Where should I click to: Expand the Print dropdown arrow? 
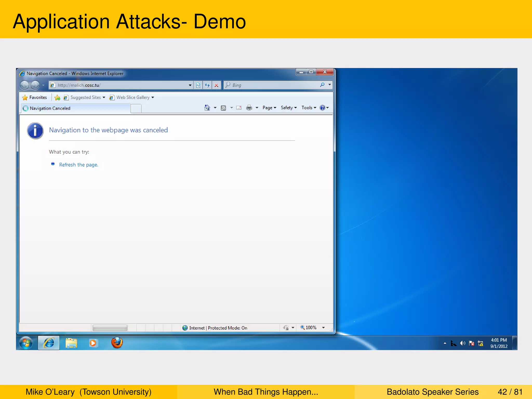(x=257, y=108)
